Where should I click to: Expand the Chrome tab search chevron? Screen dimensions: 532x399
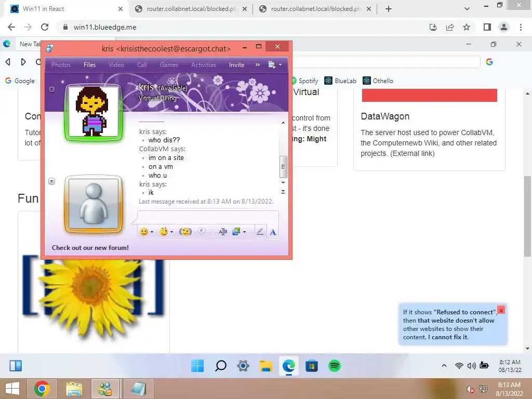[467, 9]
